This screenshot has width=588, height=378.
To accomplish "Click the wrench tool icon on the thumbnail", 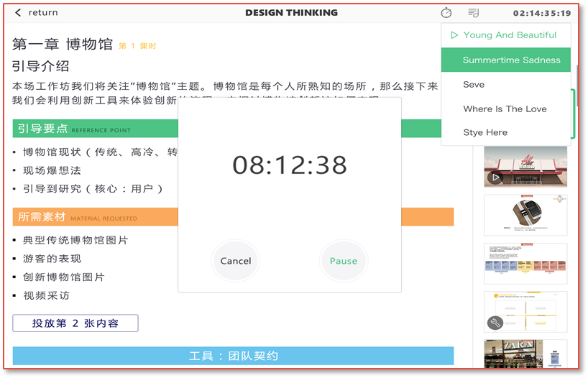I will (x=494, y=323).
